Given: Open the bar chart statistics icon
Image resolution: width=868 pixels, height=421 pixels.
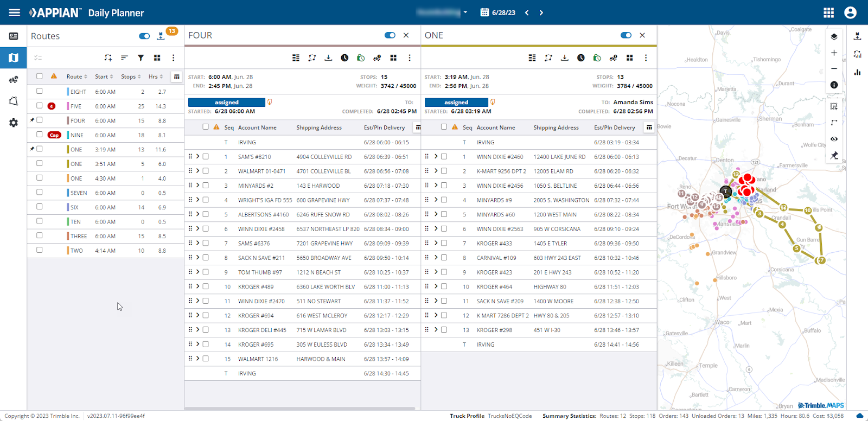Looking at the screenshot, I should (x=857, y=72).
